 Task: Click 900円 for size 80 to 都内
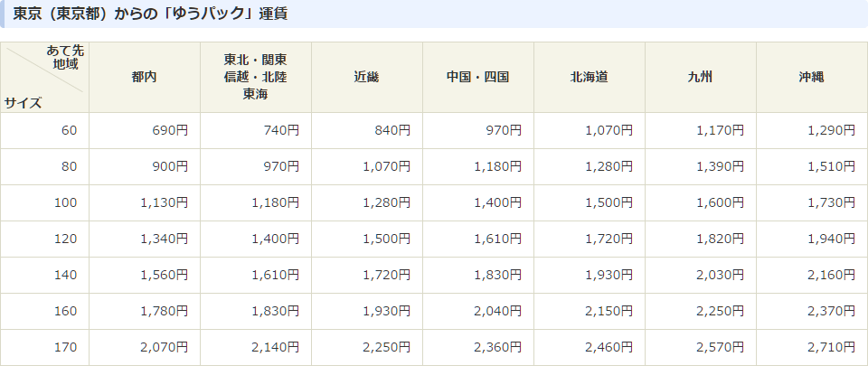[170, 166]
